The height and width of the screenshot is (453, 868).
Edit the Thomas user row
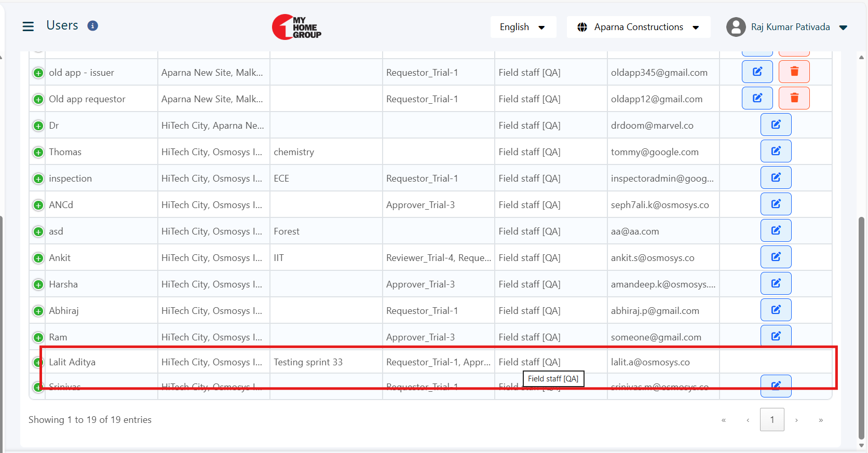pos(776,151)
